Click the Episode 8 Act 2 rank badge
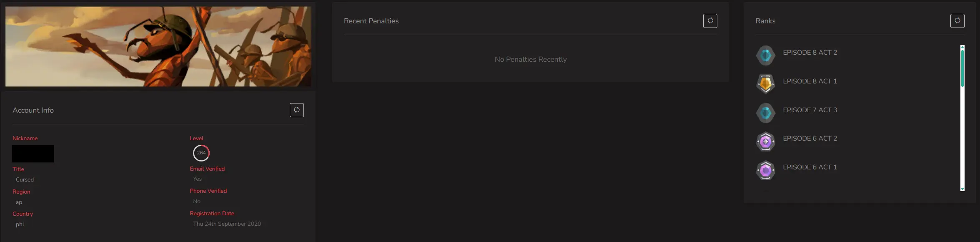This screenshot has width=980, height=242. [765, 55]
